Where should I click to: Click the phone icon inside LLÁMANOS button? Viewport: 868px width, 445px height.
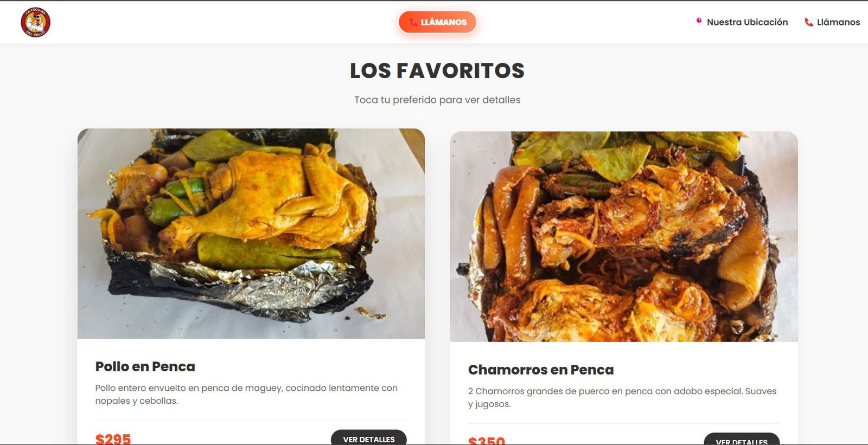[413, 22]
